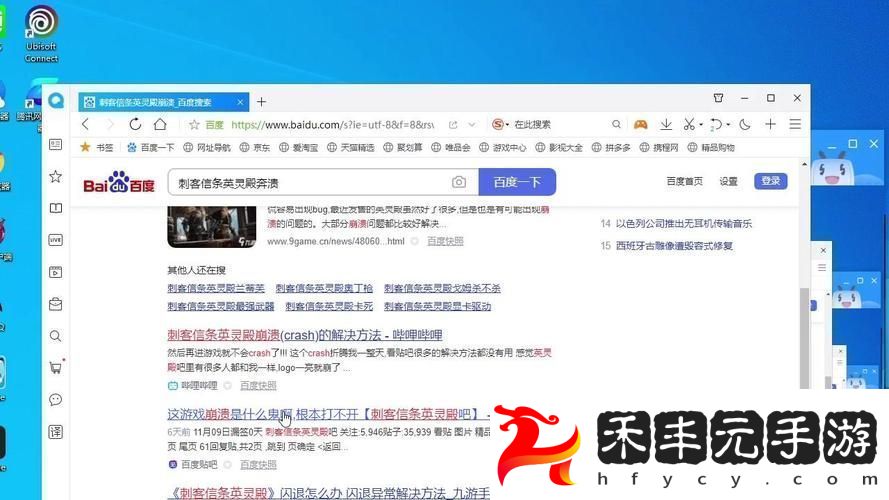Toggle night mode moon icon
Viewport: 889px width, 500px height.
pyautogui.click(x=745, y=124)
